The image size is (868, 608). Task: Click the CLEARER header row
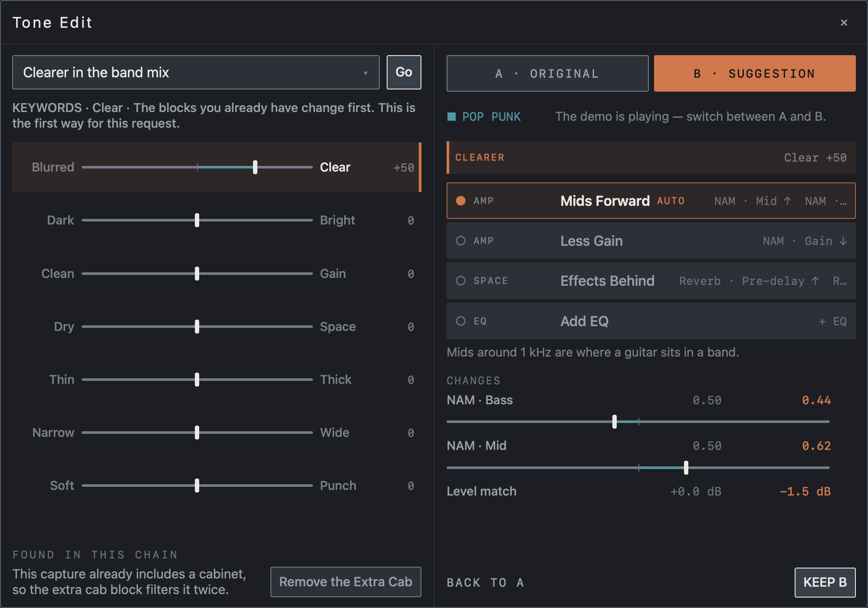[651, 157]
